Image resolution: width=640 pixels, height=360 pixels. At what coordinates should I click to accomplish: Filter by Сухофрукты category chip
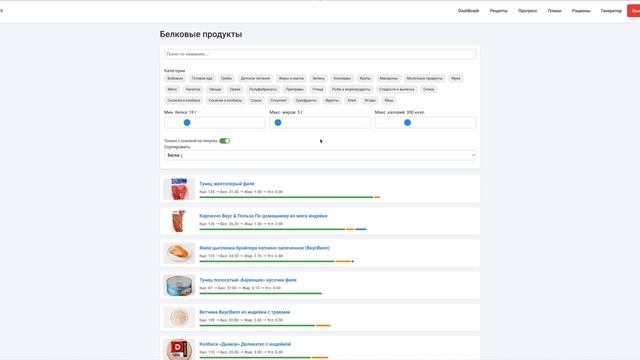[x=306, y=100]
